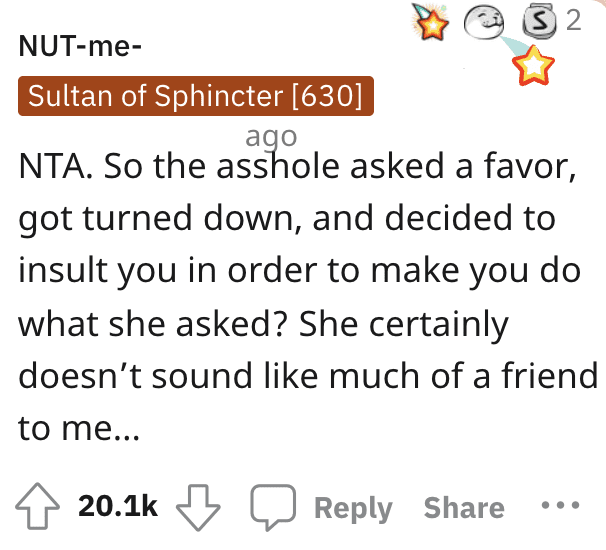Click the 'NTA' word starting the comment
The image size is (606, 550).
[48, 166]
